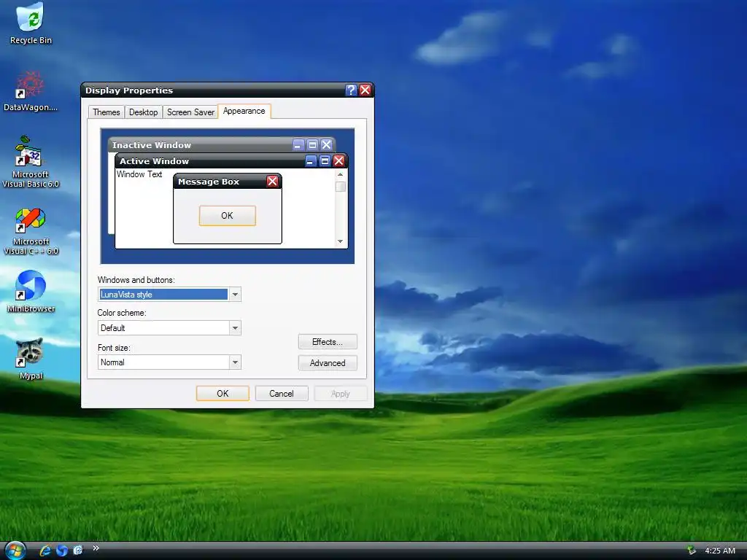This screenshot has height=560, width=747.
Task: Click the preview scrollbar up arrow
Action: 340,175
